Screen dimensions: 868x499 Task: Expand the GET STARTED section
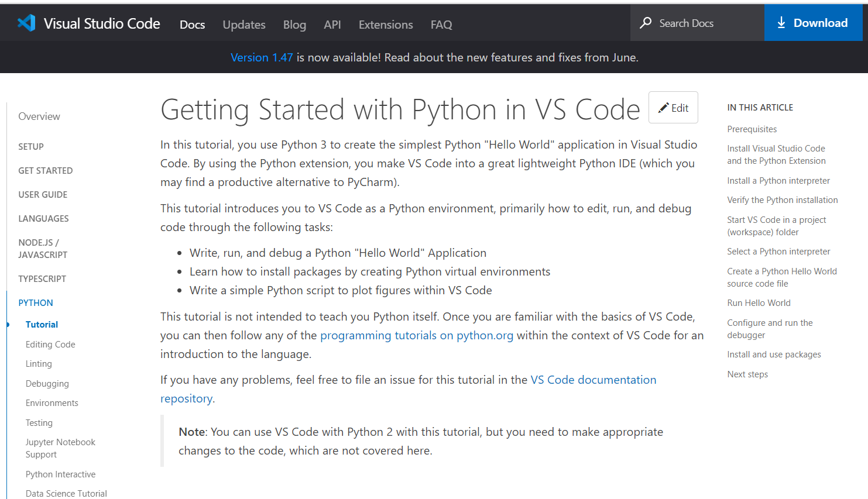click(46, 171)
